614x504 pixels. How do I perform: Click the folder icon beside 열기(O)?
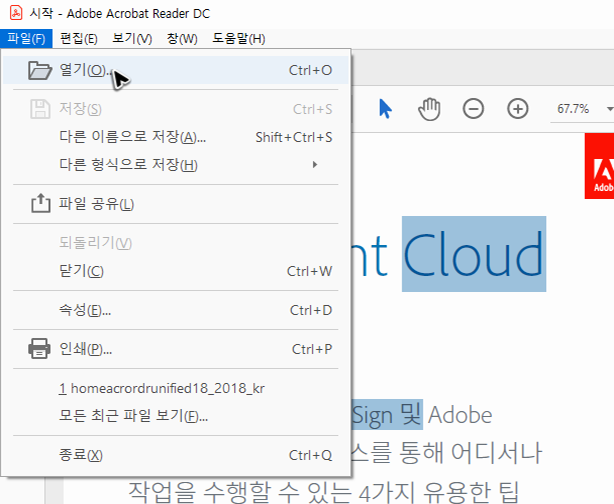(40, 70)
